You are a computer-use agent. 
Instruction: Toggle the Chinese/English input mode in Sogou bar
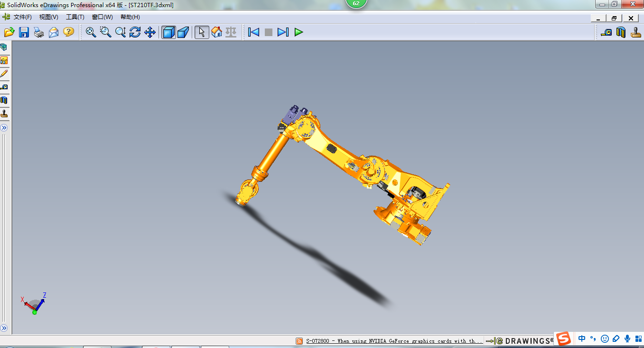tap(581, 339)
